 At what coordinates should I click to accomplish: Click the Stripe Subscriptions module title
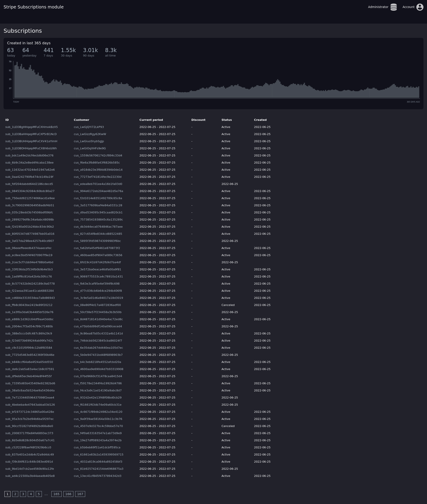[x=33, y=7]
